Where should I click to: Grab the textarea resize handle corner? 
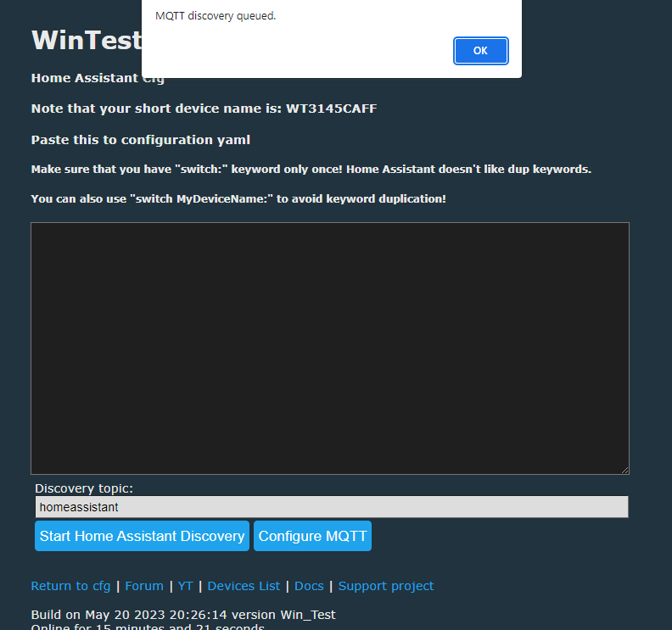tap(624, 470)
